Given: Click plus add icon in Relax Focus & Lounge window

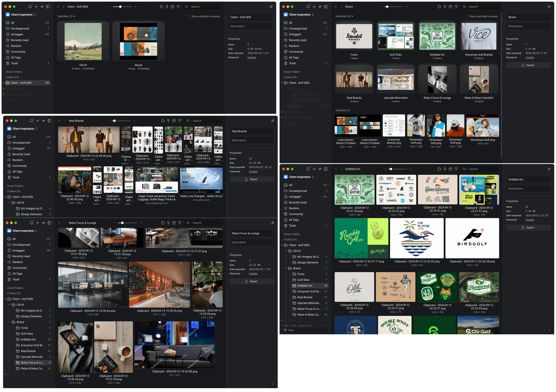Looking at the screenshot, I should (x=38, y=223).
